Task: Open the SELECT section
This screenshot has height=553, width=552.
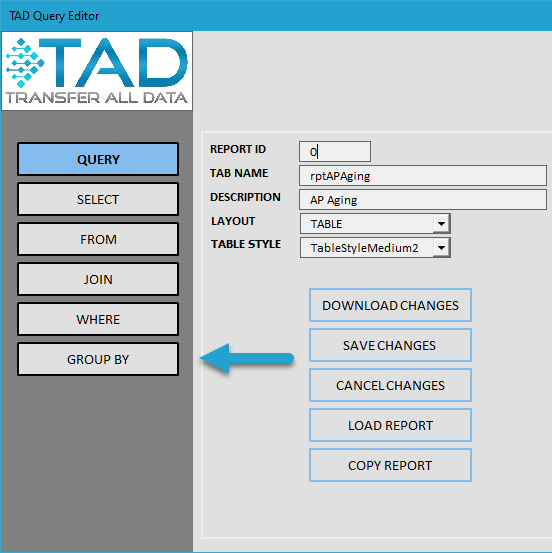Action: click(98, 199)
